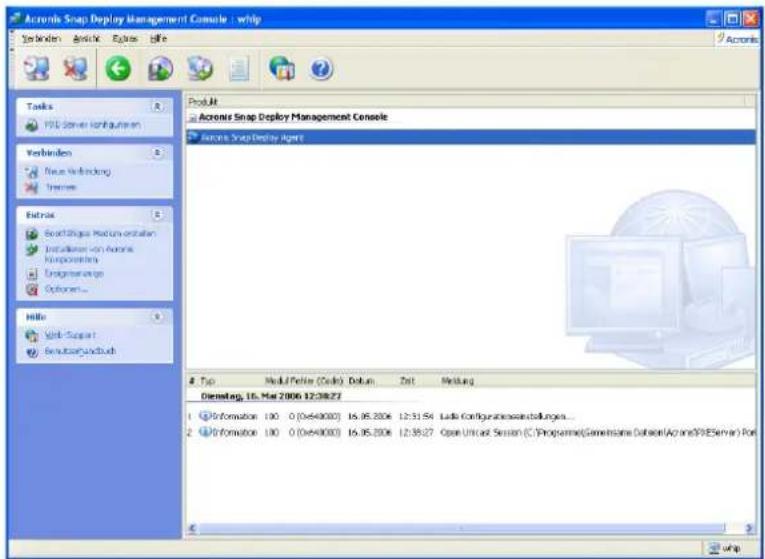Viewport: 765px width, 559px height.
Task: Click the Benutzerhandbuch sidebar icon
Action: 32,352
